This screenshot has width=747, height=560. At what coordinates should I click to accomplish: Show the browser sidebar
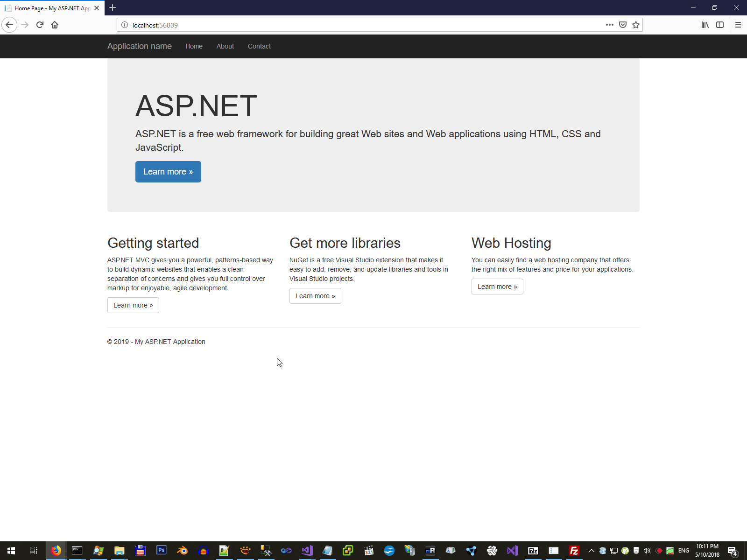pyautogui.click(x=720, y=25)
